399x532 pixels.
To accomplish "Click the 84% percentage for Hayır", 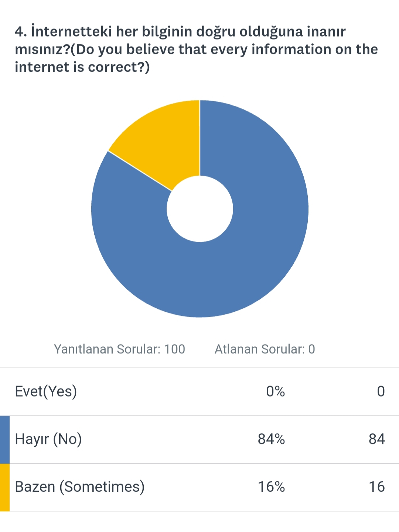I will click(271, 439).
